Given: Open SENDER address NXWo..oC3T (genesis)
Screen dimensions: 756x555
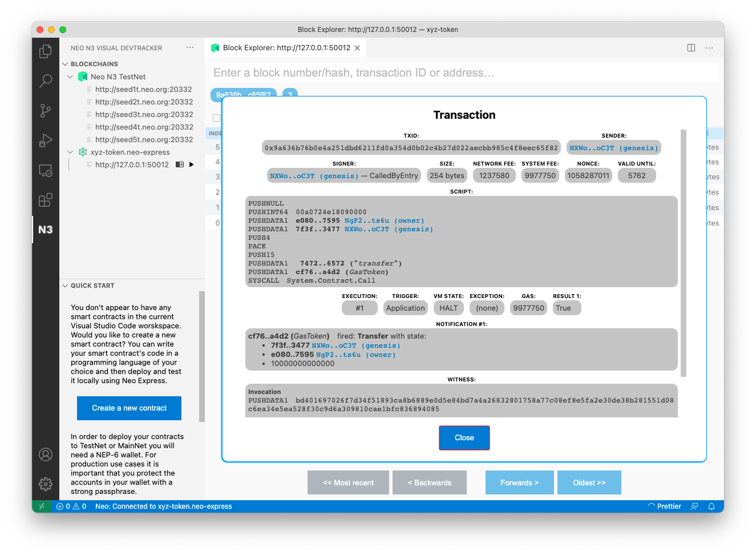Looking at the screenshot, I should click(614, 148).
